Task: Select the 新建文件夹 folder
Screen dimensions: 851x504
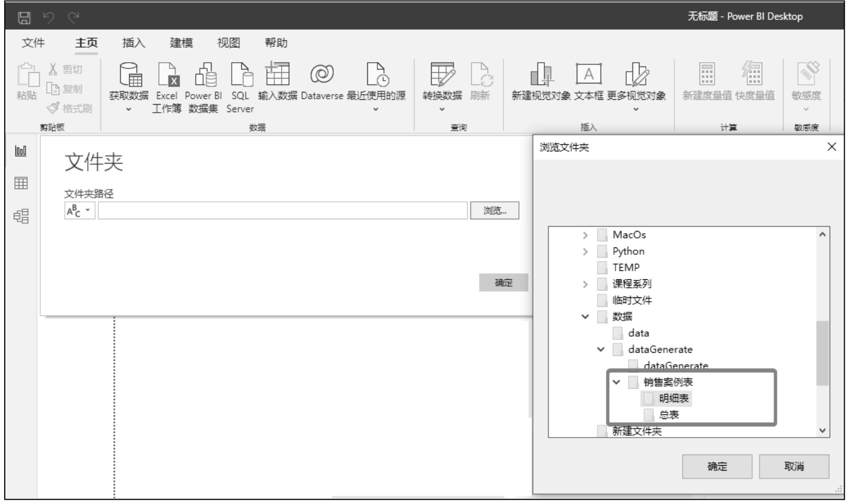Action: click(637, 431)
